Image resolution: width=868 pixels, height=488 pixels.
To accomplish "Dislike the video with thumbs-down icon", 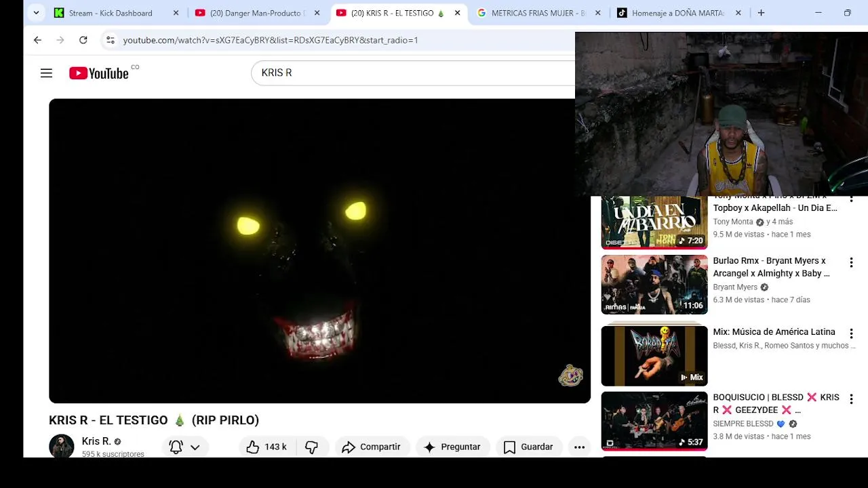I will [312, 447].
